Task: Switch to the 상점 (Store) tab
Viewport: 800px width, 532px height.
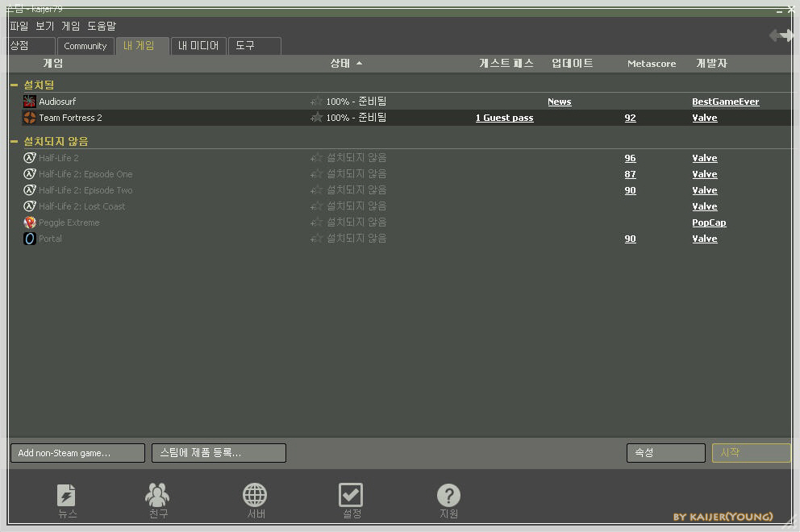Action: coord(31,46)
